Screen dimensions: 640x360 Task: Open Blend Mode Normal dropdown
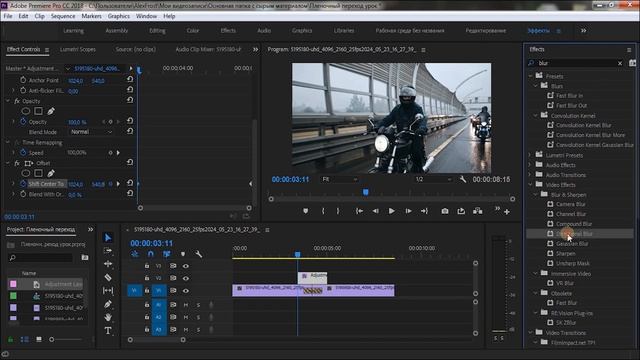tap(91, 132)
